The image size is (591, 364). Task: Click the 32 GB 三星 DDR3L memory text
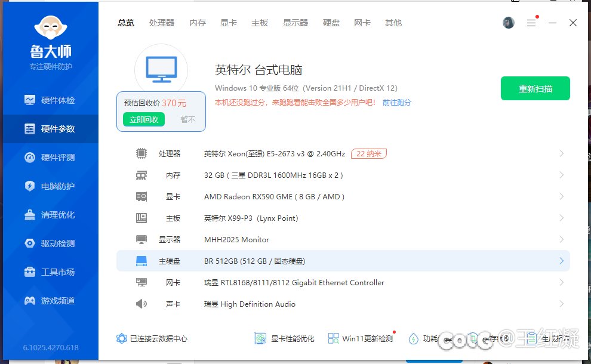[x=273, y=175]
